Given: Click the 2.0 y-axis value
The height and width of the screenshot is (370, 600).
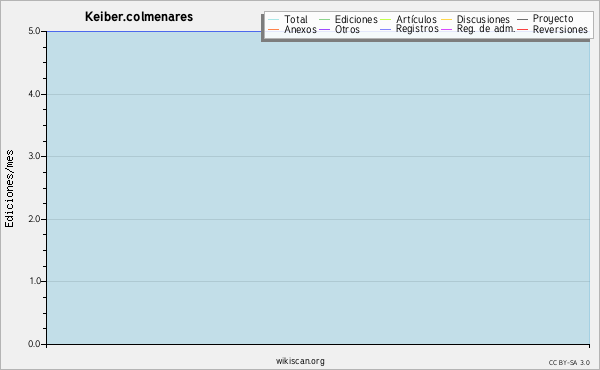Looking at the screenshot, I should [34, 219].
